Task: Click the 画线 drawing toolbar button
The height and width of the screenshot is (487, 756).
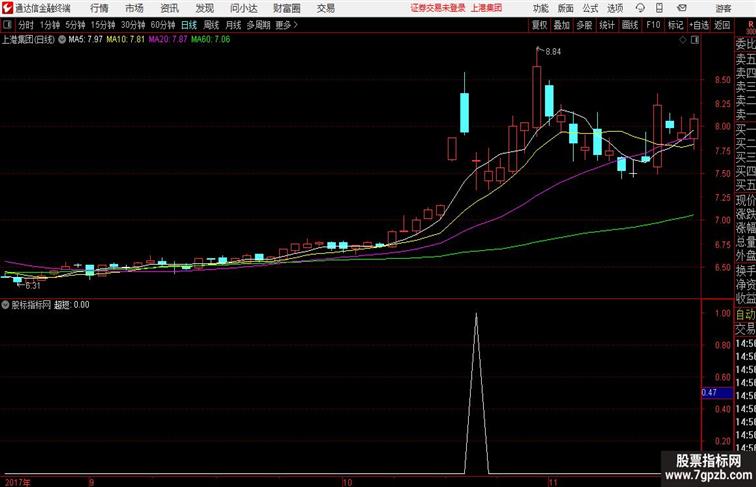Action: (630, 25)
